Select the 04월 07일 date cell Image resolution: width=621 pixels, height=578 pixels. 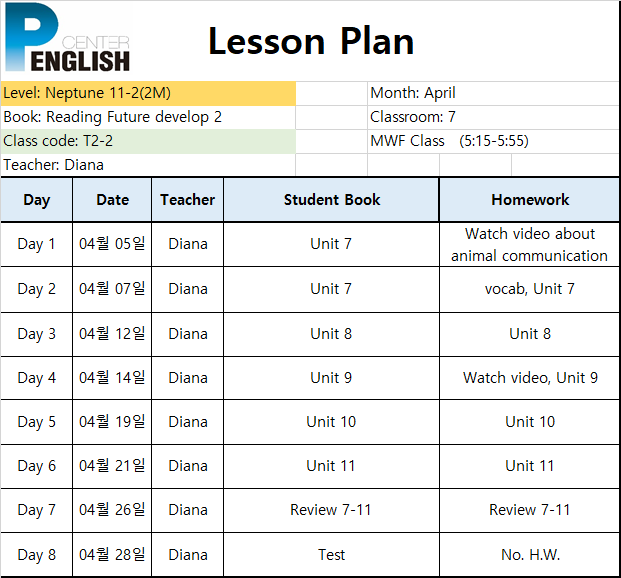click(x=112, y=289)
